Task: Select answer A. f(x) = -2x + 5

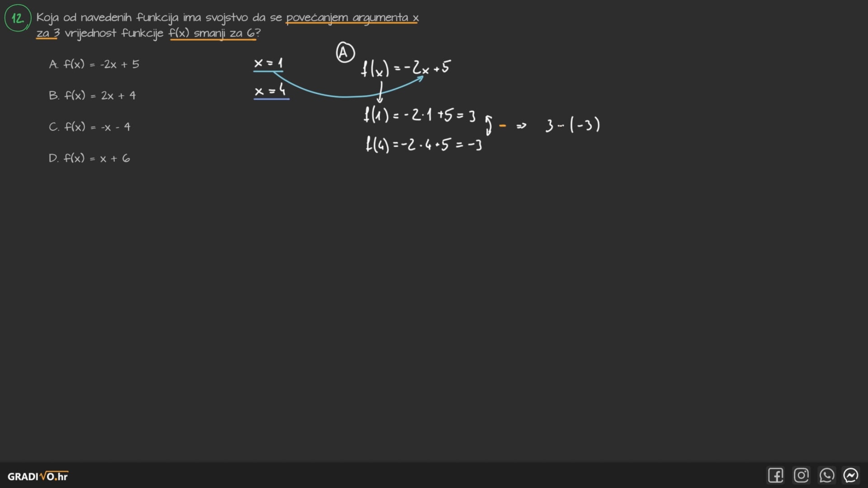Action: [x=94, y=64]
